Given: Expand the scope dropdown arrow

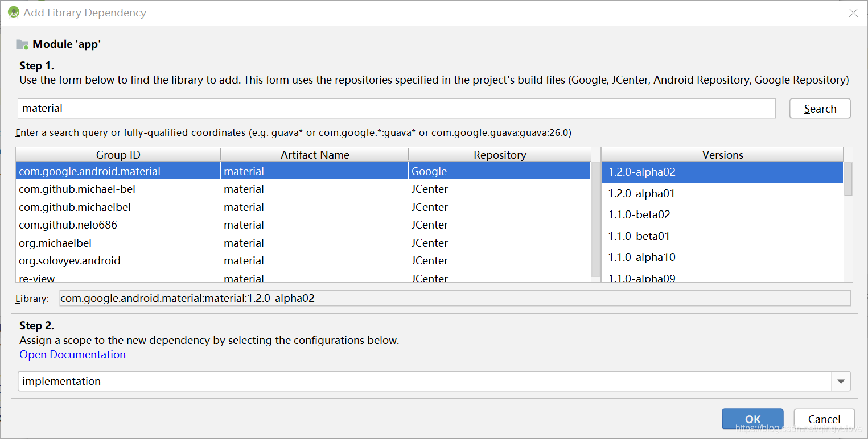Looking at the screenshot, I should pyautogui.click(x=841, y=382).
